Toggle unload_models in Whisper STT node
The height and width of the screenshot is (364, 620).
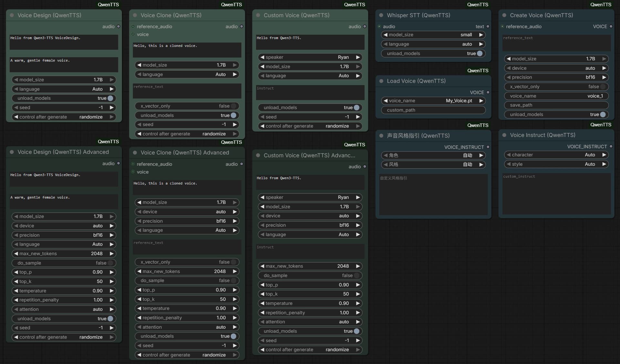433,54
